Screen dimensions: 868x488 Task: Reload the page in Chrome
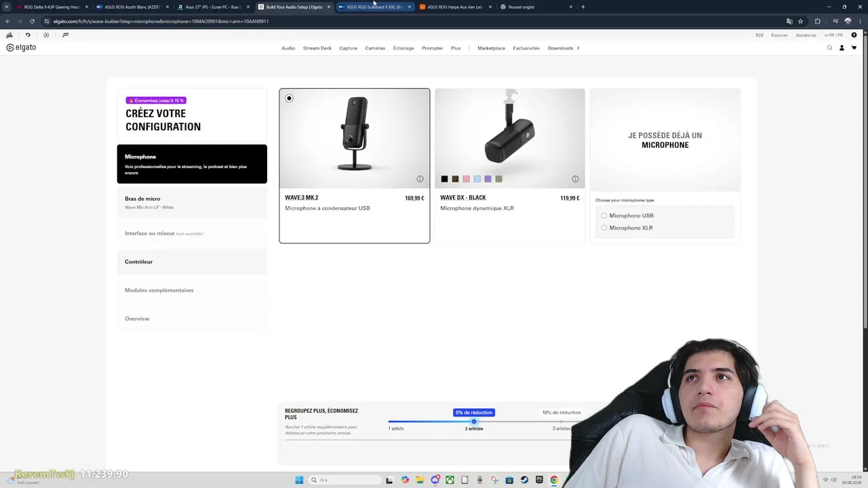tap(32, 21)
